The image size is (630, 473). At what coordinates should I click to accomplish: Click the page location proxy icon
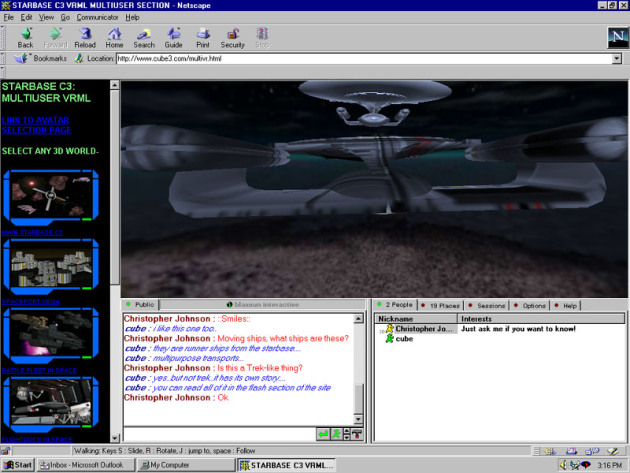[79, 58]
